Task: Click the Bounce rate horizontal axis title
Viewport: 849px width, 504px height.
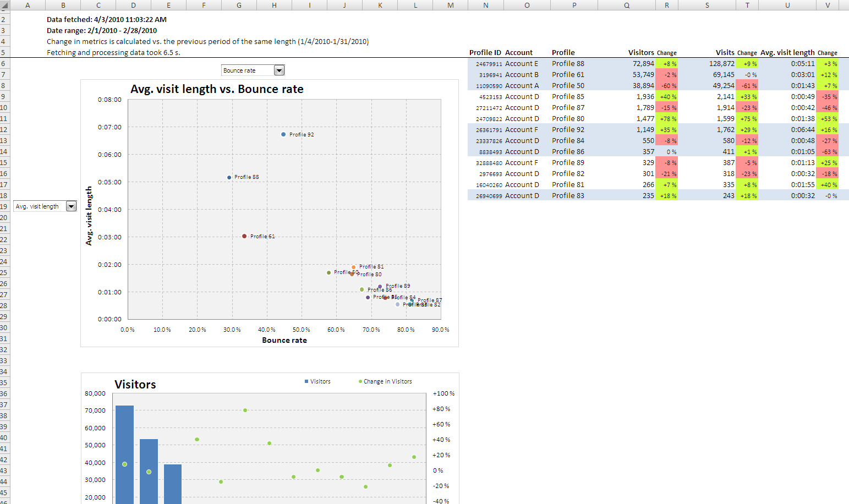Action: point(284,340)
